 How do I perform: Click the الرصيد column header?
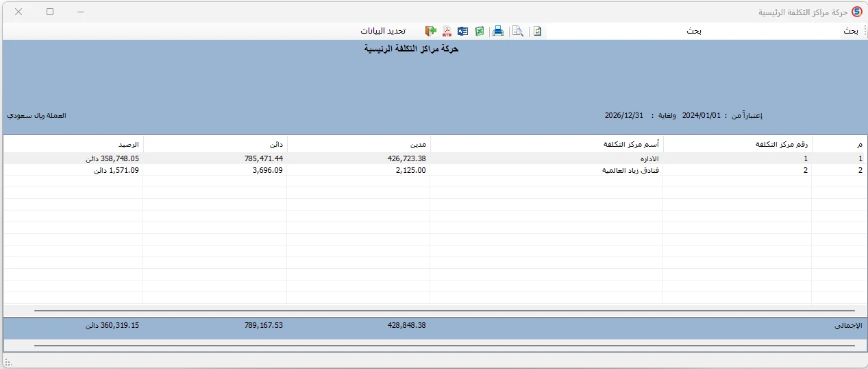click(x=73, y=144)
